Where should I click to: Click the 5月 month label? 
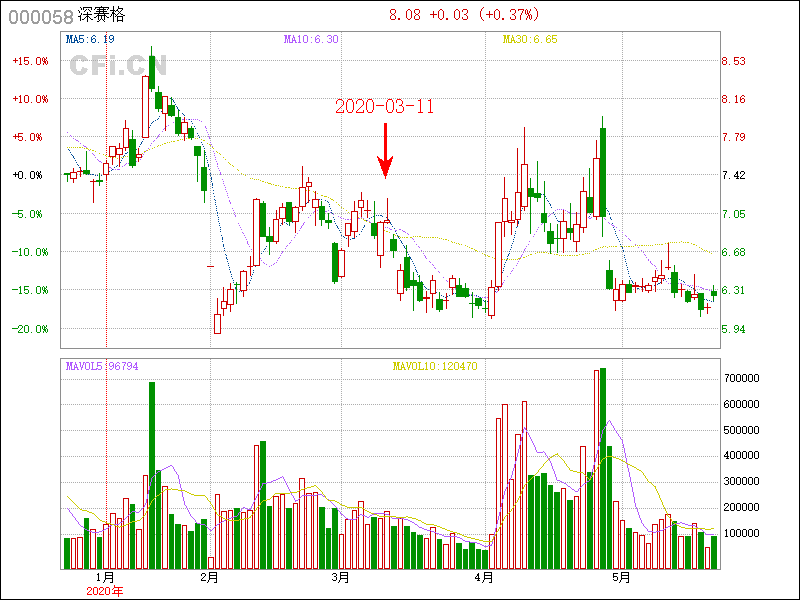coord(621,578)
